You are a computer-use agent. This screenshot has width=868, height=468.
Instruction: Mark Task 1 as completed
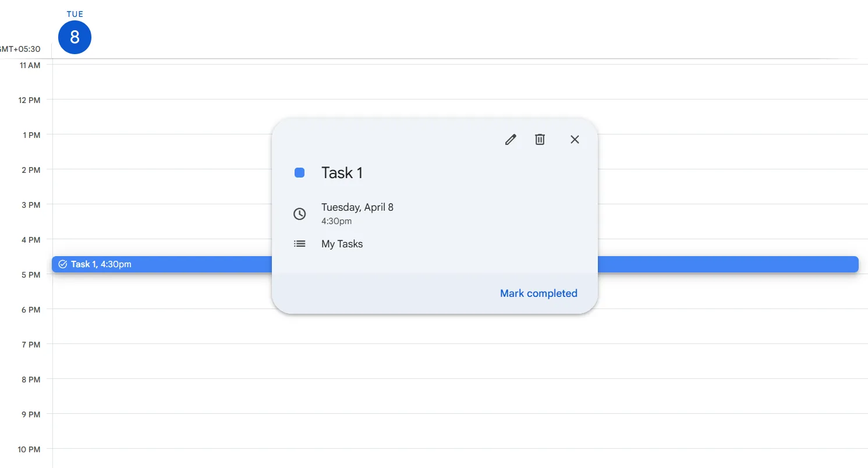(x=538, y=293)
